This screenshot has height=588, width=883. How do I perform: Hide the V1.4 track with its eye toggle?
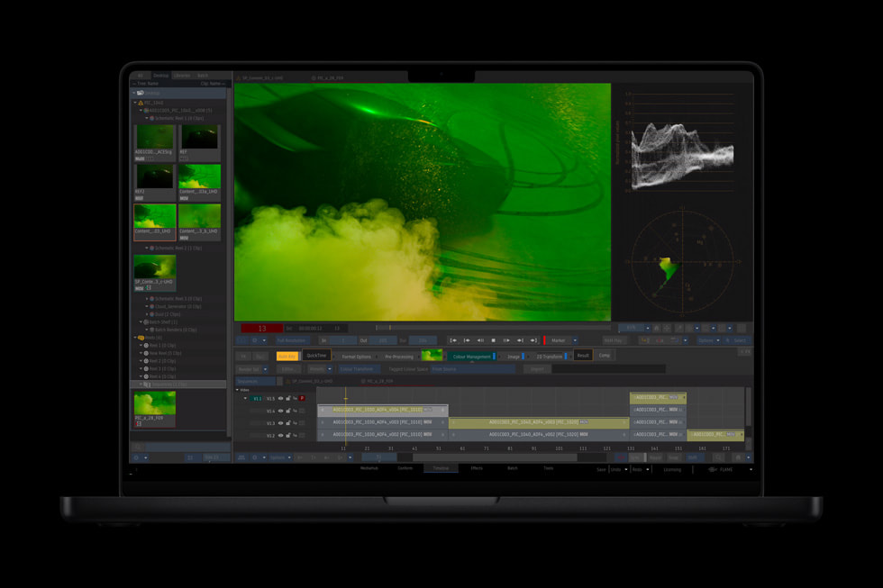281,412
